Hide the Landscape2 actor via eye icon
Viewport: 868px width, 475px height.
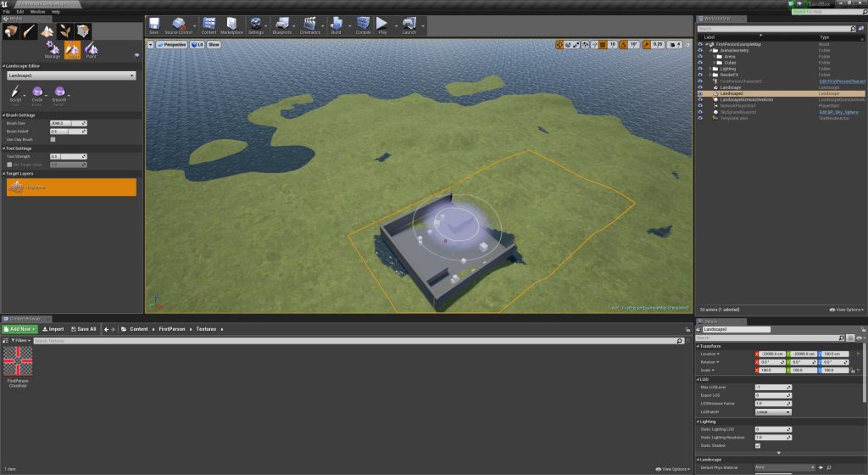pyautogui.click(x=700, y=93)
